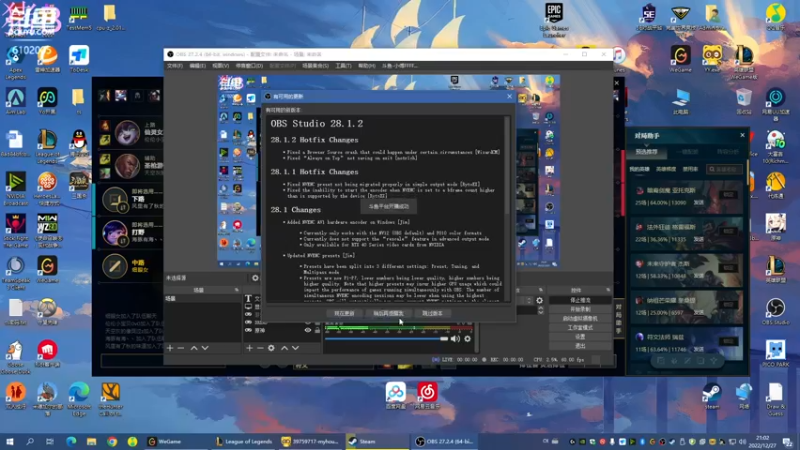Click 退出 in OBS controls
This screenshot has height=450, width=800.
coord(580,346)
